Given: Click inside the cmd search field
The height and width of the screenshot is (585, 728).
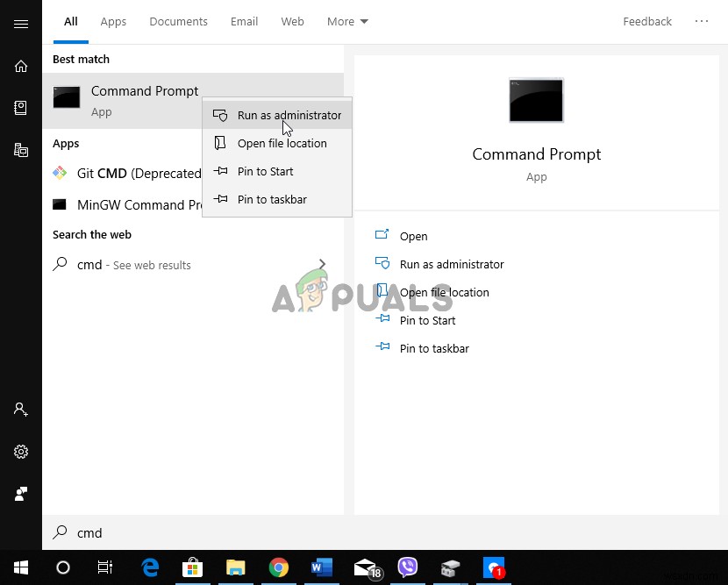Looking at the screenshot, I should [x=175, y=532].
